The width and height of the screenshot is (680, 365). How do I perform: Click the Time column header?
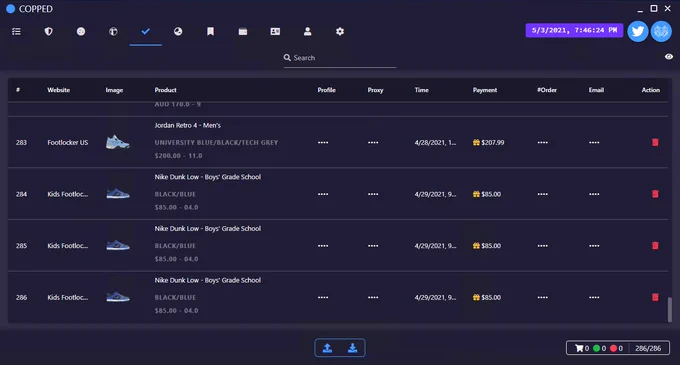click(x=422, y=90)
